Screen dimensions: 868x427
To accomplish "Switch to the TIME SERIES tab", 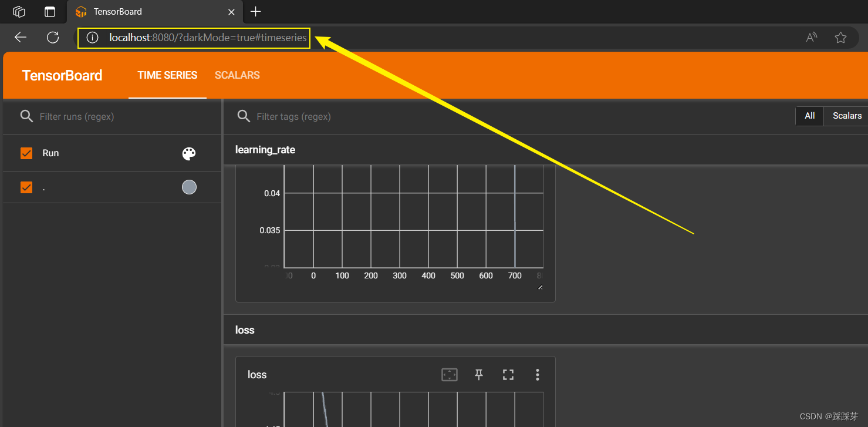I will [x=167, y=75].
